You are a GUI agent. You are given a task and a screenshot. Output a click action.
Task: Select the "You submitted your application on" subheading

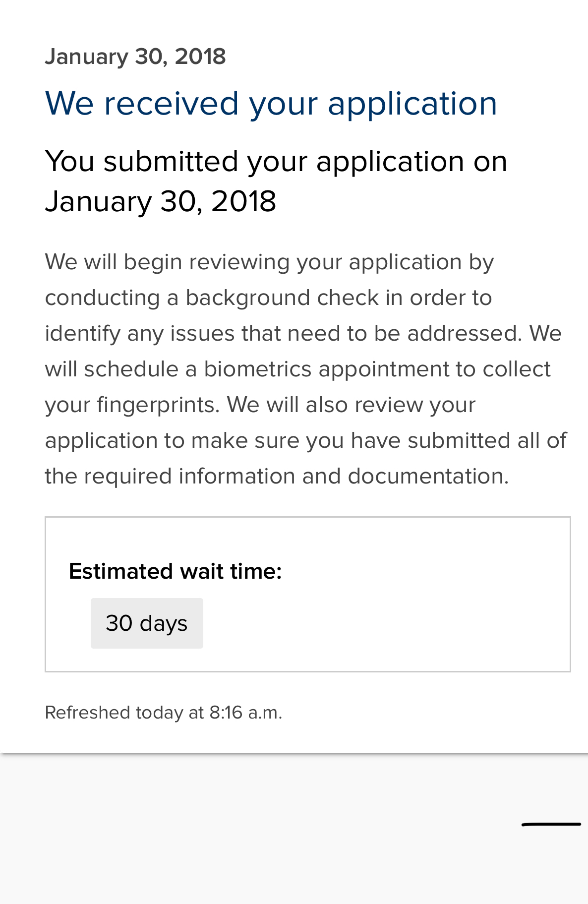(x=276, y=162)
